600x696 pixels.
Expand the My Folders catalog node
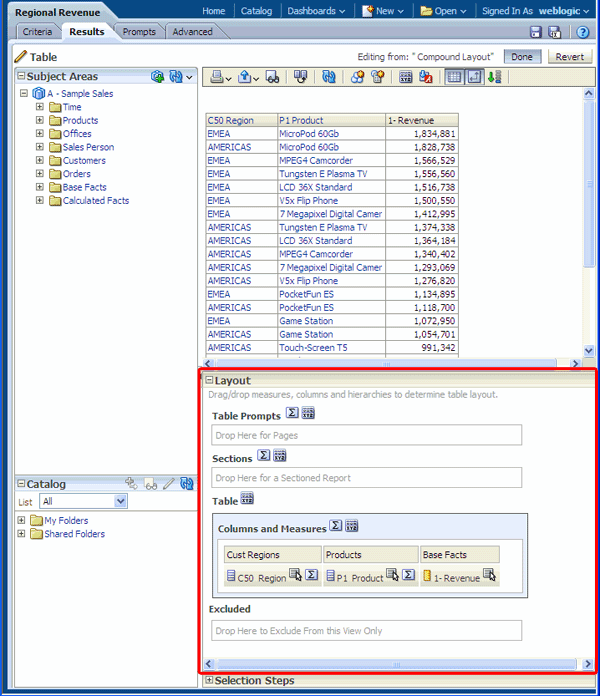tap(21, 520)
